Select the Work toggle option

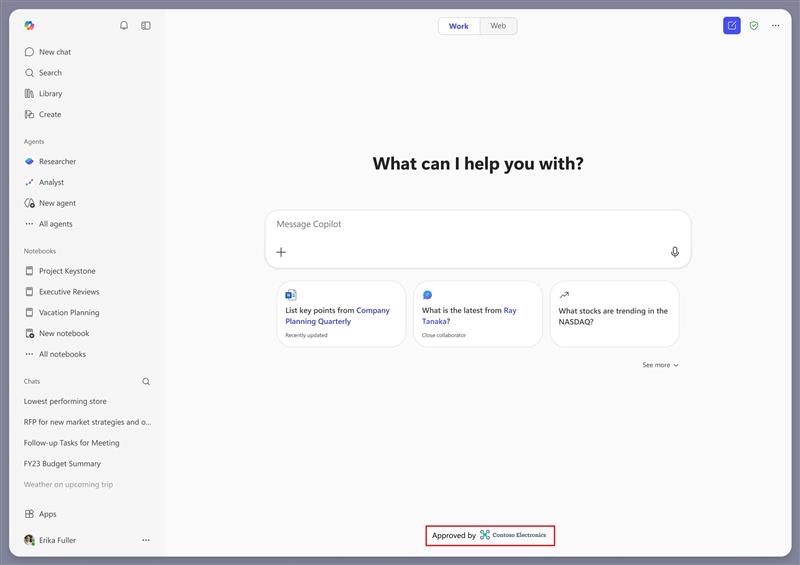[459, 26]
